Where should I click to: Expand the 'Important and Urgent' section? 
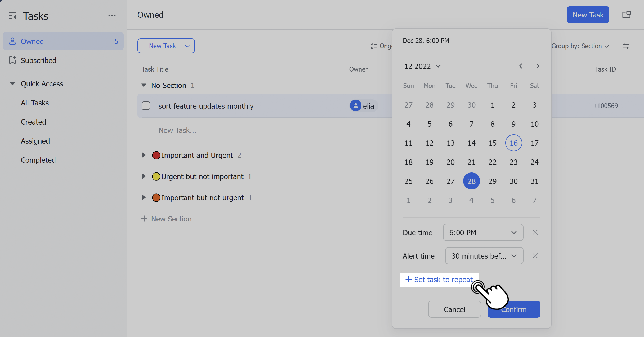click(x=144, y=155)
